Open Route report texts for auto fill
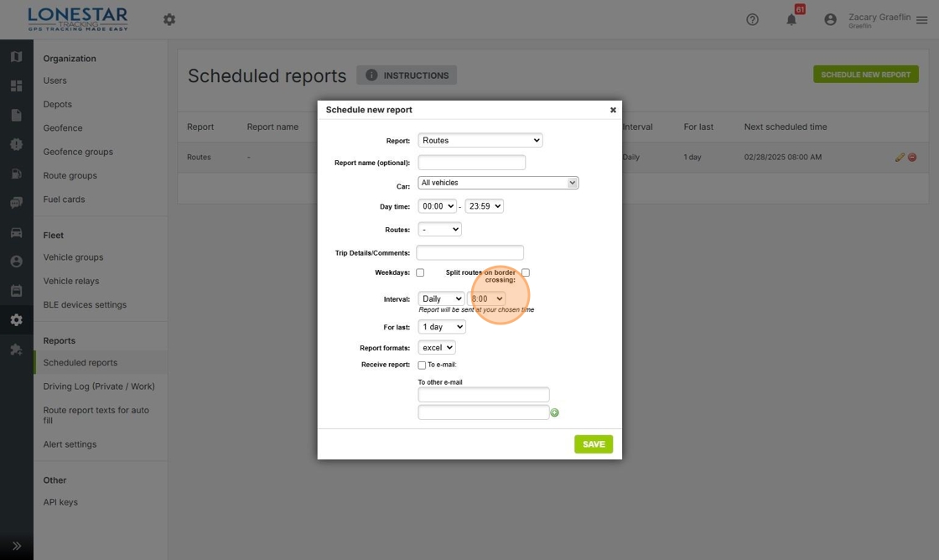 click(96, 415)
